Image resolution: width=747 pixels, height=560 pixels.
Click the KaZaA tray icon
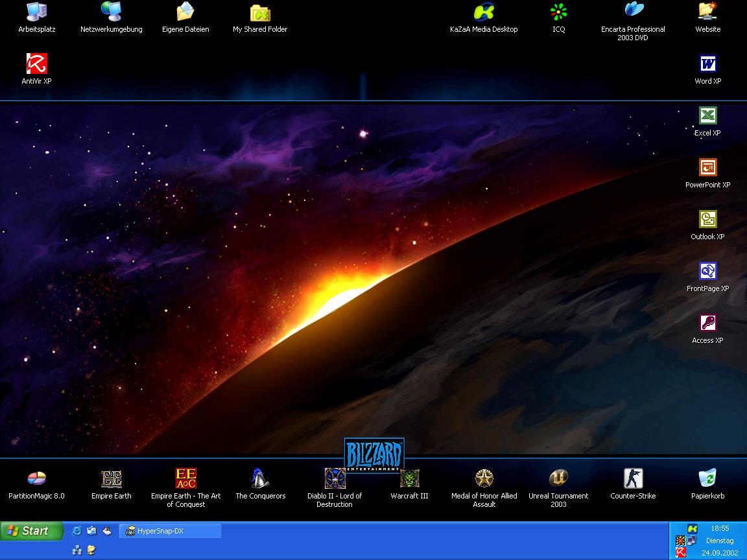(693, 529)
